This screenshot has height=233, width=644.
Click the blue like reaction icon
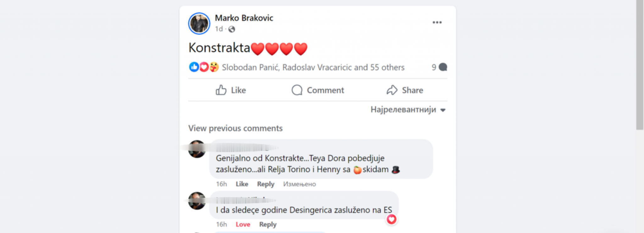(x=194, y=67)
